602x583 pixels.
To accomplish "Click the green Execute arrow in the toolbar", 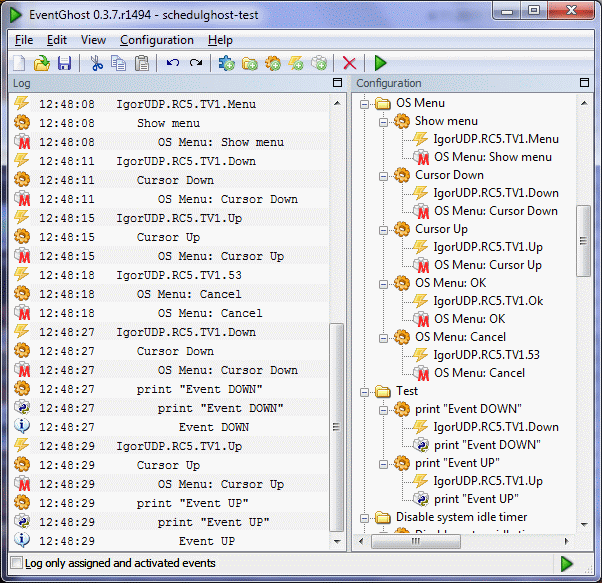I will (380, 63).
